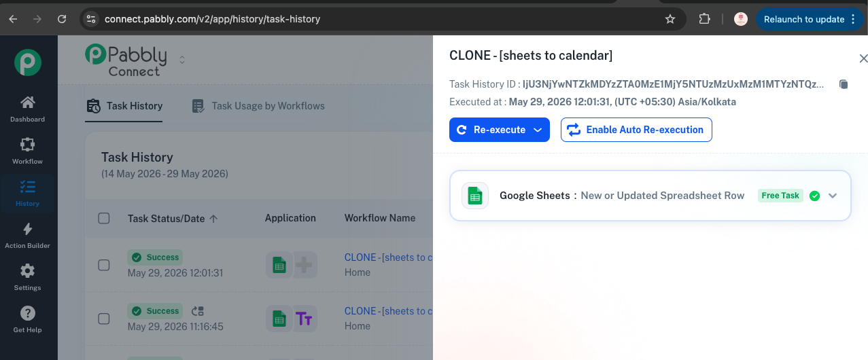Click the plus app icon in 12:01:31 row
Viewport: 868px width, 360px height.
tap(305, 265)
